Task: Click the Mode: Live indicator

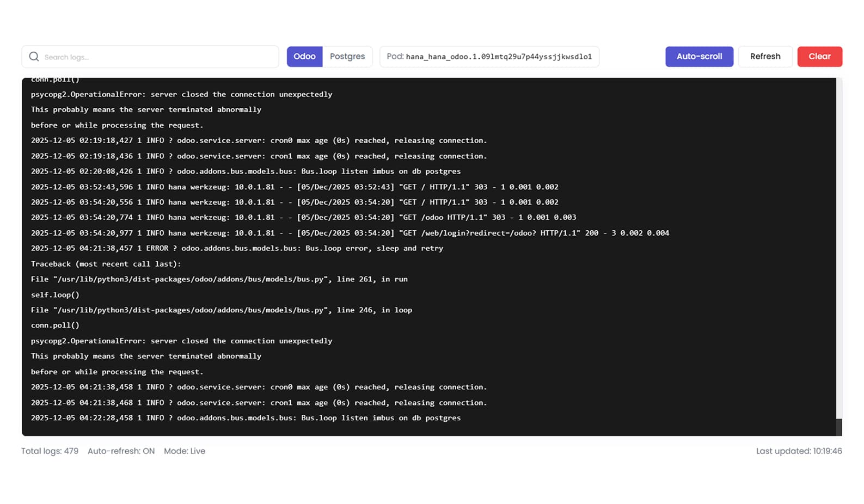Action: click(185, 451)
